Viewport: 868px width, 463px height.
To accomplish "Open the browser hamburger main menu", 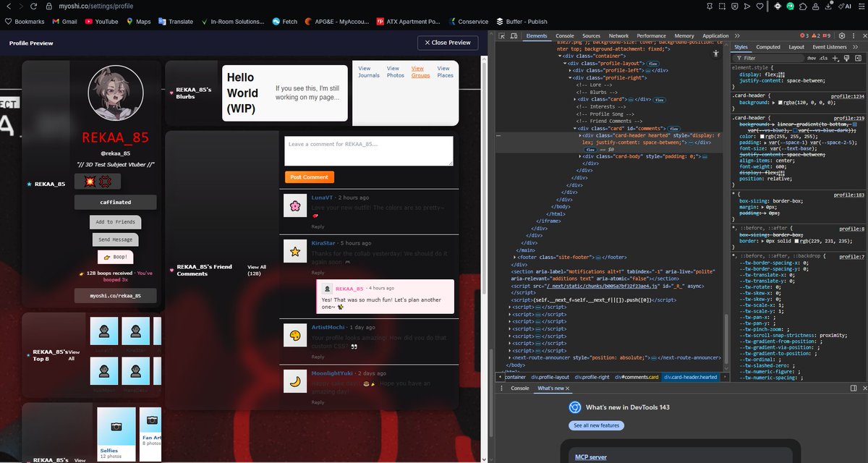I will [860, 6].
